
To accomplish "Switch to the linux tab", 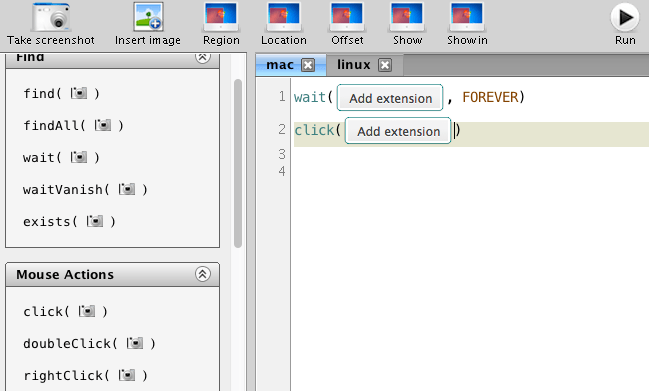I will pos(353,65).
